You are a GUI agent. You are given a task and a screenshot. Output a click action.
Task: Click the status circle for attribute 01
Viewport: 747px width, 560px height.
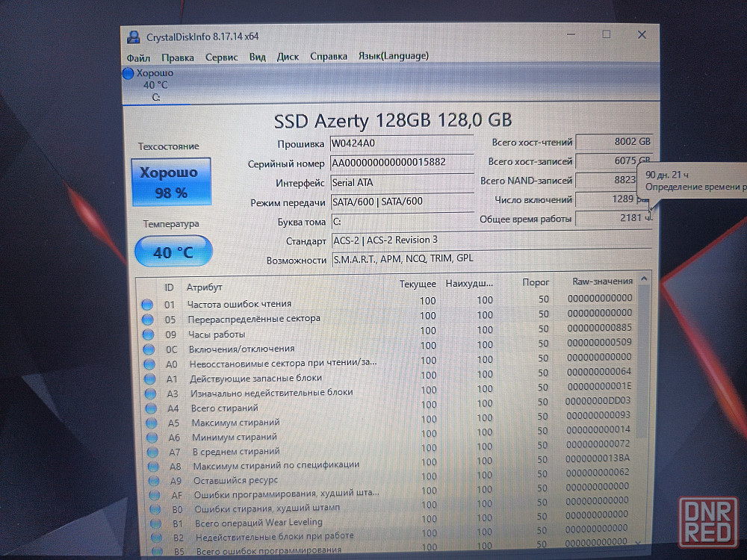coord(147,305)
